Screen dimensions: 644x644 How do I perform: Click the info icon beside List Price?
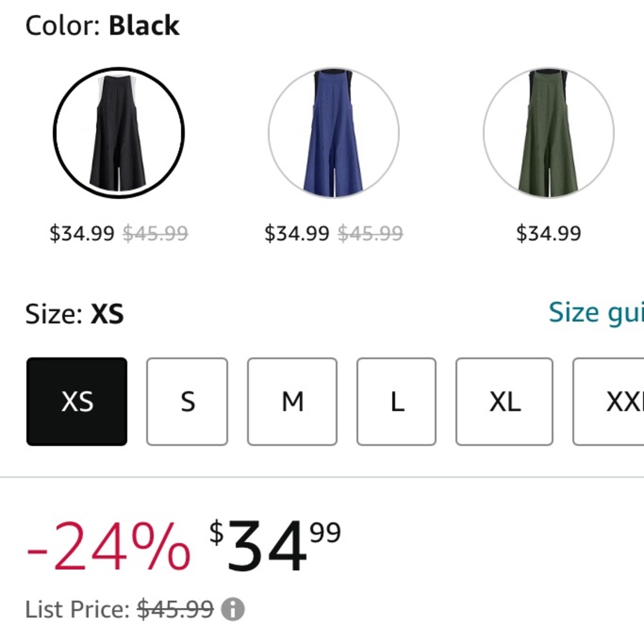[233, 609]
